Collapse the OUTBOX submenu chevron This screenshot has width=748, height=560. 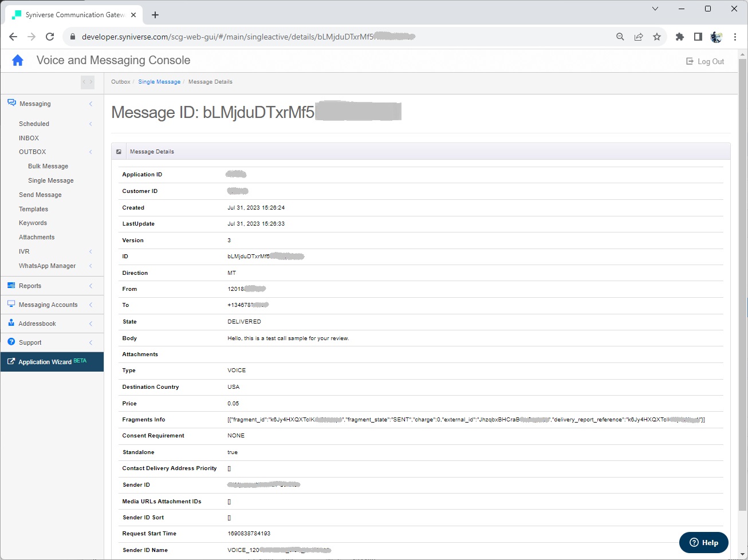pos(91,152)
